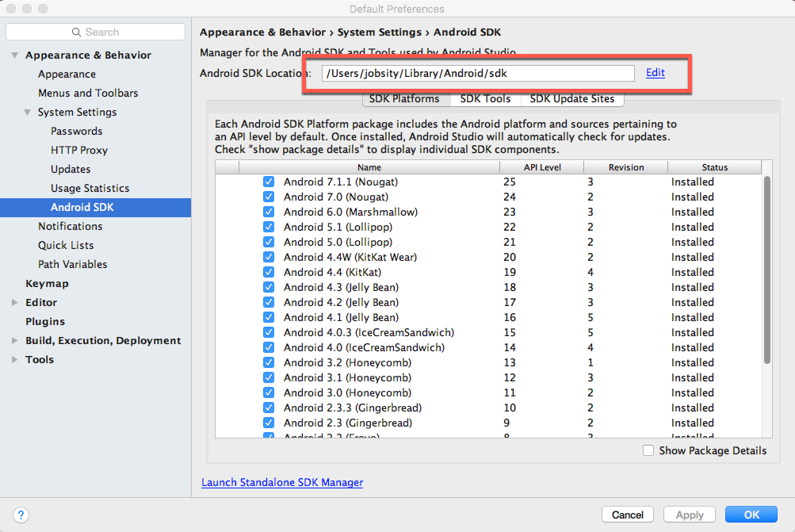The height and width of the screenshot is (532, 795).
Task: Toggle Android 3.2 (Honeycomb) checkbox
Action: [269, 362]
